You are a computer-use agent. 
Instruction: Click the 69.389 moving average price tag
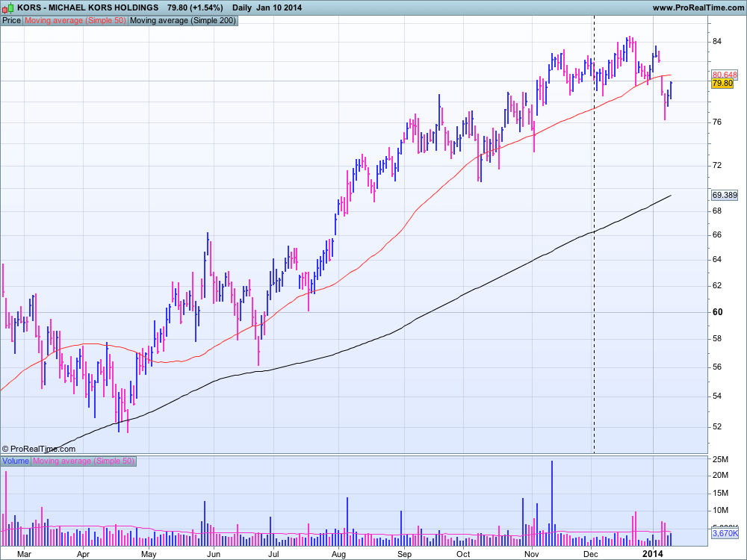click(725, 195)
